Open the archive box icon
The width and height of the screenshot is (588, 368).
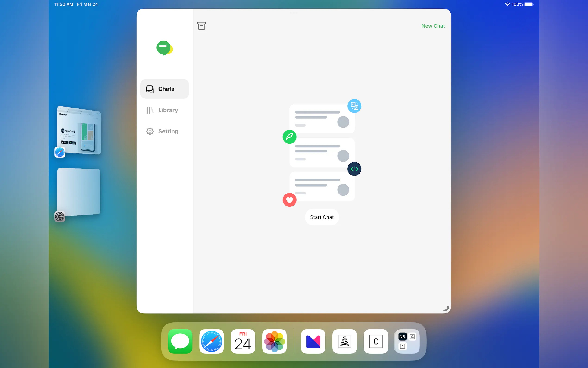[201, 26]
